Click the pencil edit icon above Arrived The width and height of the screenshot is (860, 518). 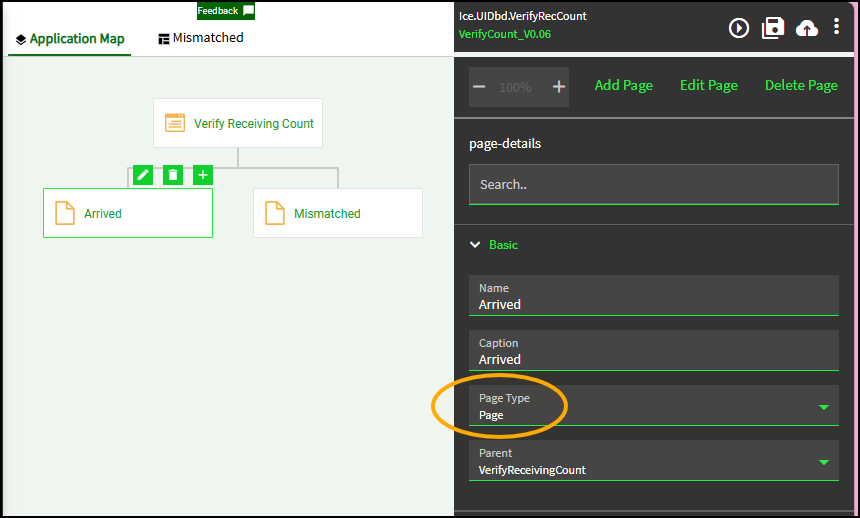143,175
